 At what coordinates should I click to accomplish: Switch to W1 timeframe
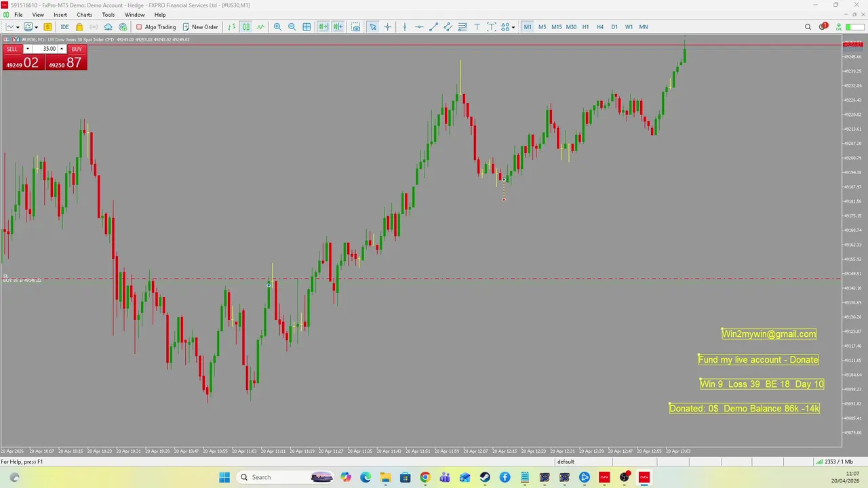tap(629, 27)
